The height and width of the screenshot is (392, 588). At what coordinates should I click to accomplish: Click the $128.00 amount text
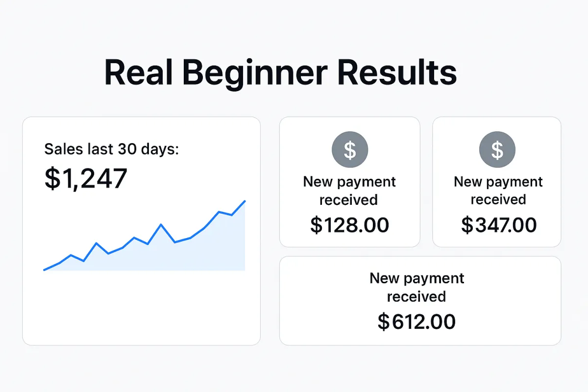pyautogui.click(x=350, y=225)
